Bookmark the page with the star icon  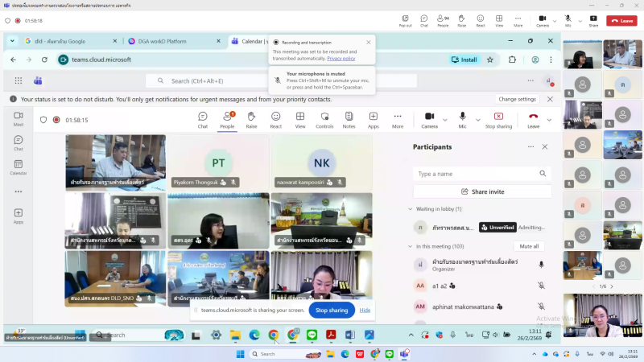pos(490,60)
